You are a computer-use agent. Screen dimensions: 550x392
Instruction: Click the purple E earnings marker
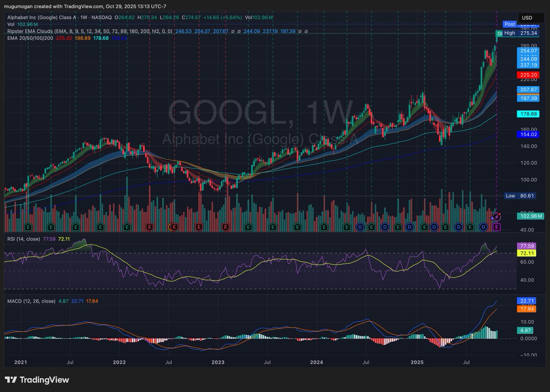(495, 227)
